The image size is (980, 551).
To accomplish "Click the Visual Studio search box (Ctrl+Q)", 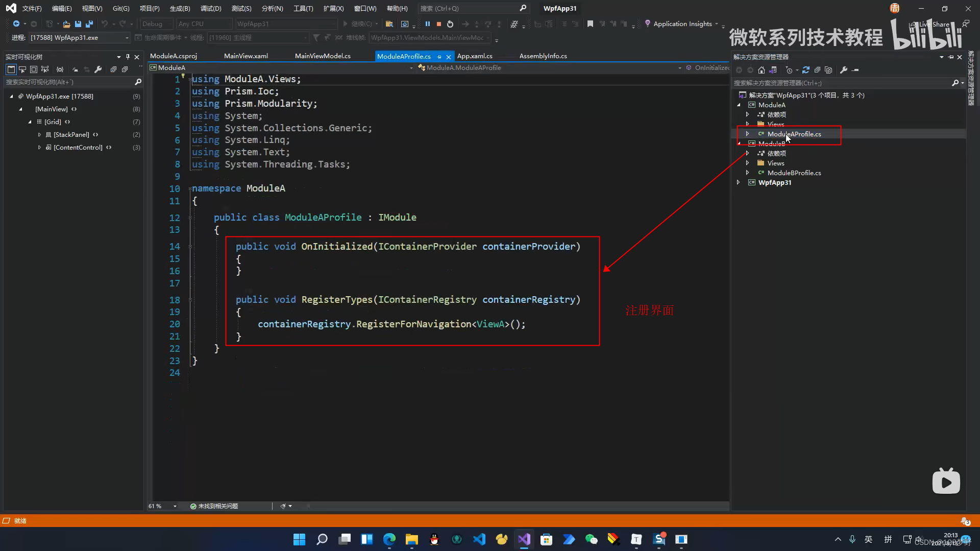I will [x=473, y=9].
